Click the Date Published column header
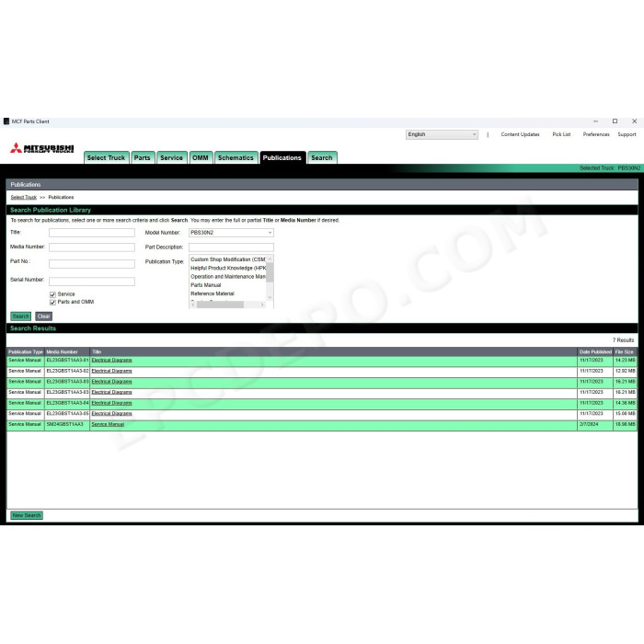Screen dimensions: 644x644 tap(595, 352)
